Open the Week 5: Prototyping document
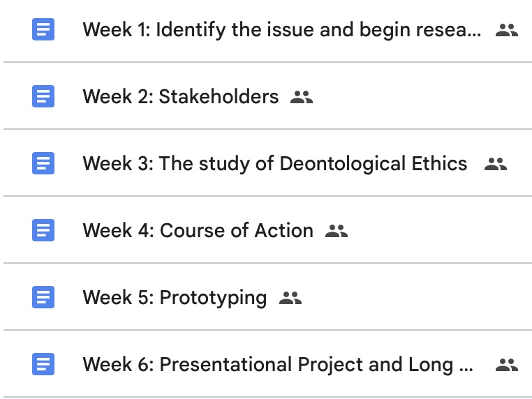The width and height of the screenshot is (532, 399). (175, 298)
